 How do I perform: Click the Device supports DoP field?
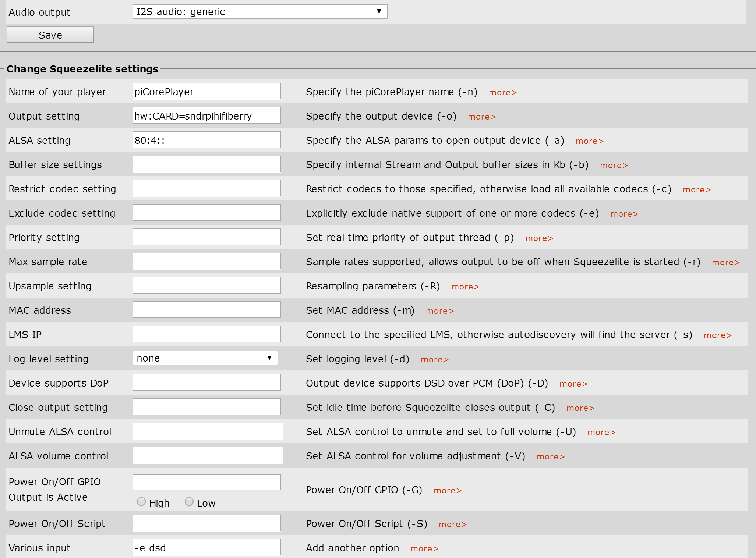pos(206,383)
